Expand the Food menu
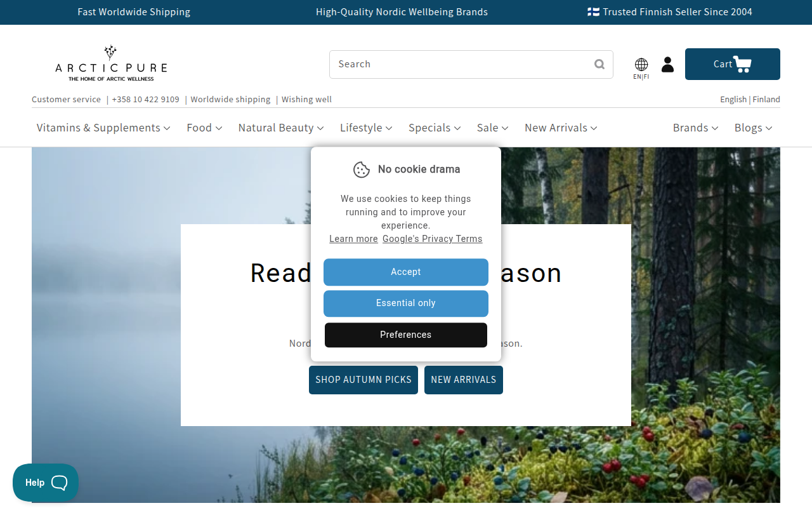Viewport: 812px width, 508px height. click(x=204, y=128)
